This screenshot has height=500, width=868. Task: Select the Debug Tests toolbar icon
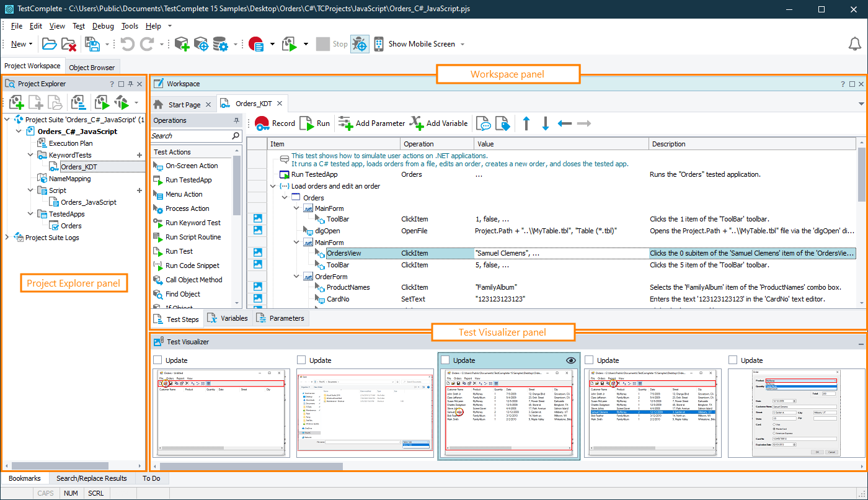360,43
